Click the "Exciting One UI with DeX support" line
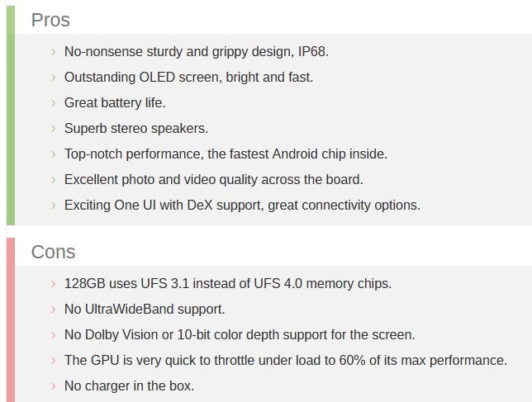 pos(242,205)
